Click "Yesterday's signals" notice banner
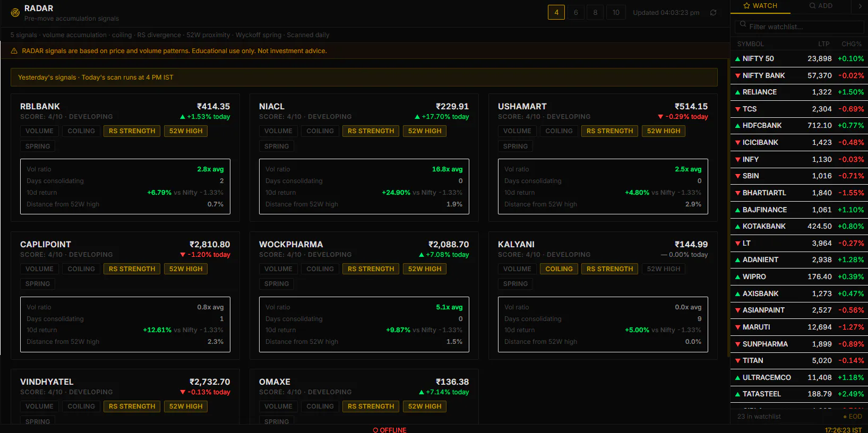Viewport: 868px width, 433px height. point(364,77)
